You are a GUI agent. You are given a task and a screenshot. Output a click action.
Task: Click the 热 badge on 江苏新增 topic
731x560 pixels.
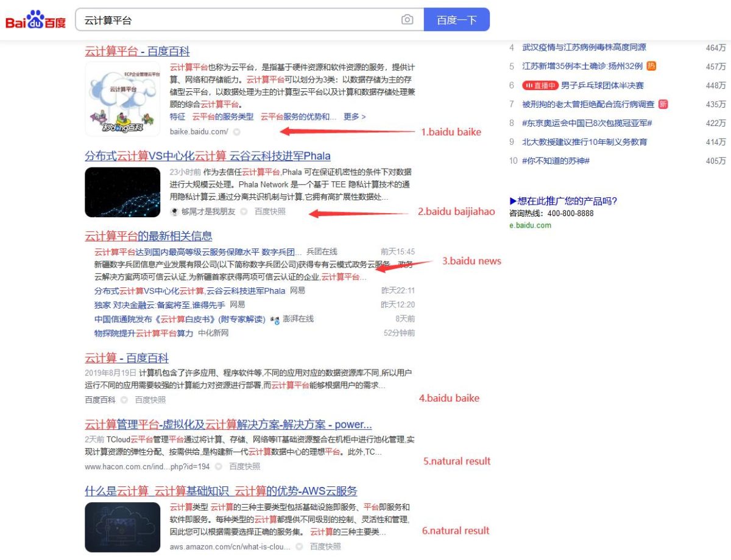[x=651, y=66]
